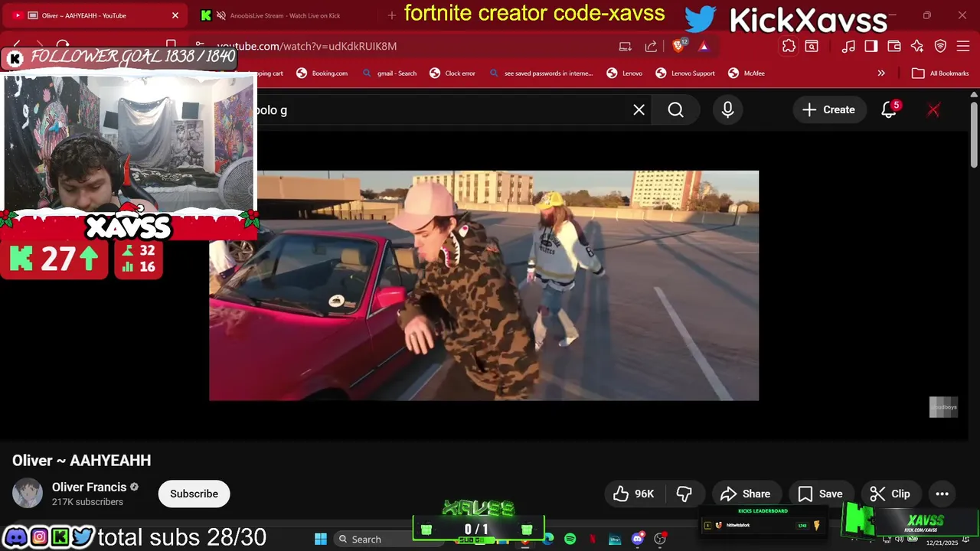
Task: Subscribe to Oliver Francis channel
Action: tap(194, 494)
